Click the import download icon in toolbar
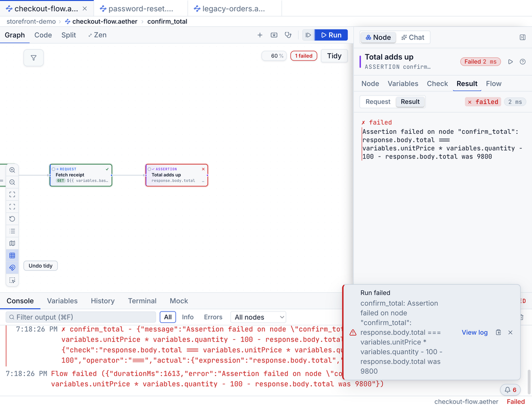 (x=274, y=35)
